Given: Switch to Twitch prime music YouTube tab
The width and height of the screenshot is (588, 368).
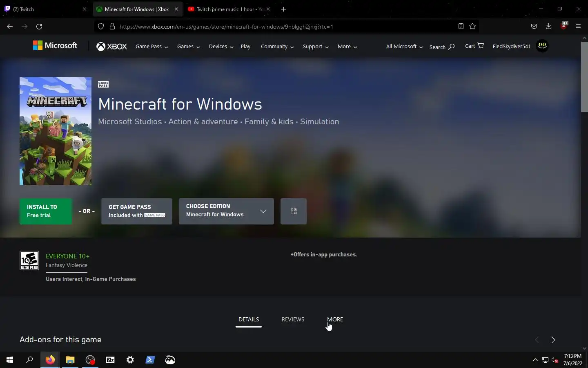Looking at the screenshot, I should [x=229, y=9].
